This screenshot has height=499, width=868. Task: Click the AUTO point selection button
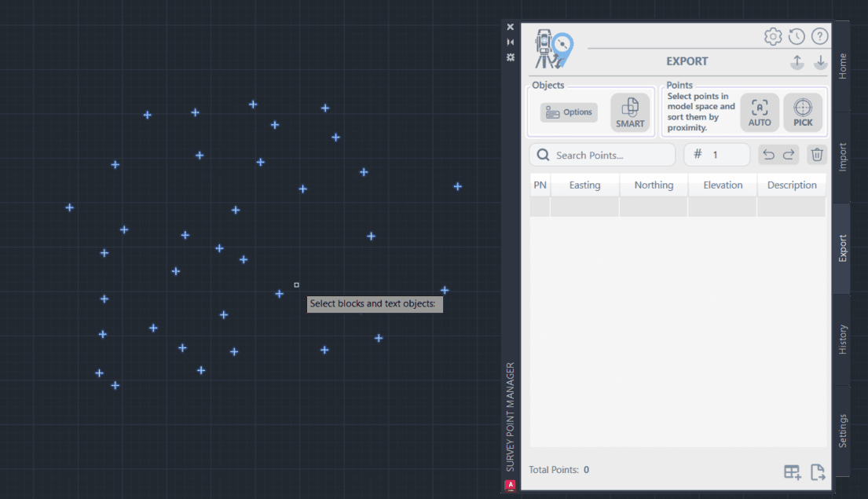tap(760, 112)
